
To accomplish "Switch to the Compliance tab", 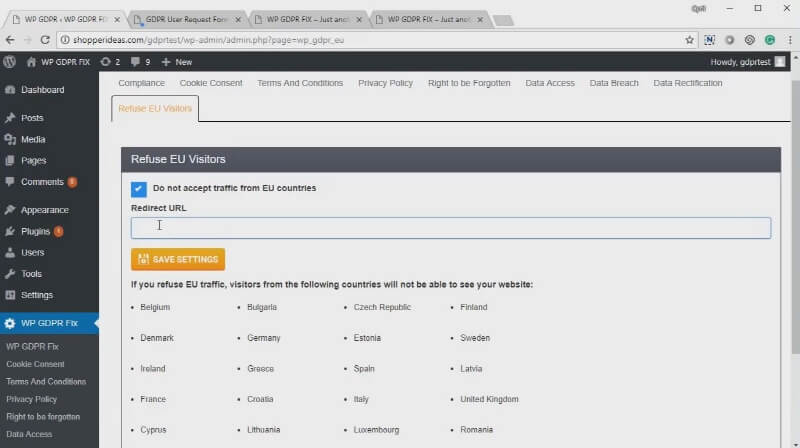I will coord(141,83).
